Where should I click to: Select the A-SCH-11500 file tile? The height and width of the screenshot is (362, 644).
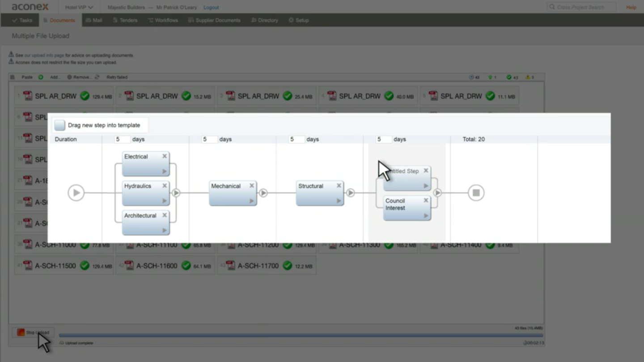(x=64, y=266)
